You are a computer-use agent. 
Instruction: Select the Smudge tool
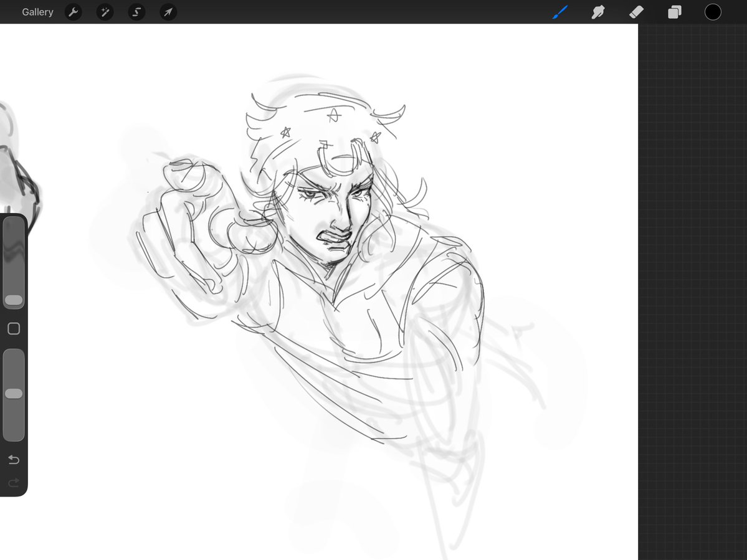click(x=598, y=12)
